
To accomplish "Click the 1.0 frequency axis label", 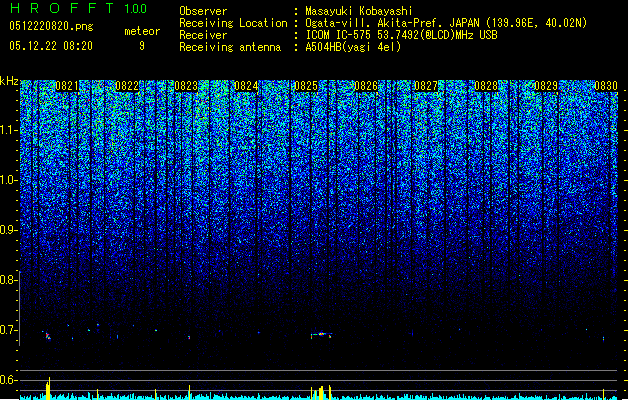I will click(8, 180).
